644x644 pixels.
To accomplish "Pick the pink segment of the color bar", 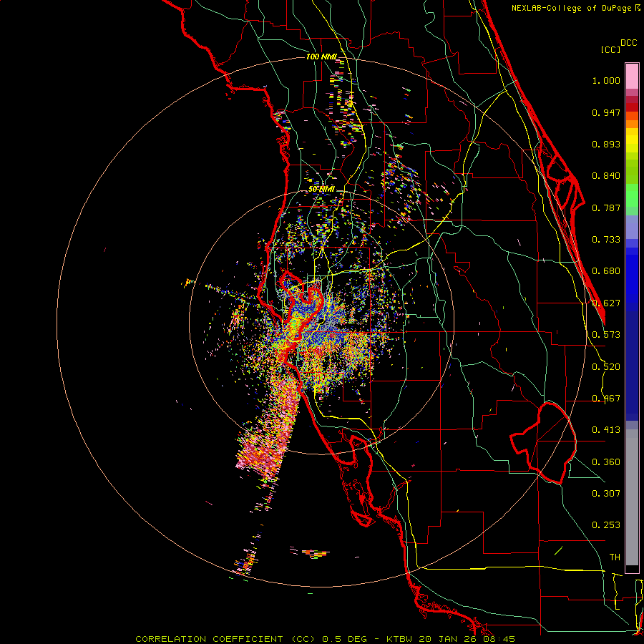I will [x=632, y=76].
